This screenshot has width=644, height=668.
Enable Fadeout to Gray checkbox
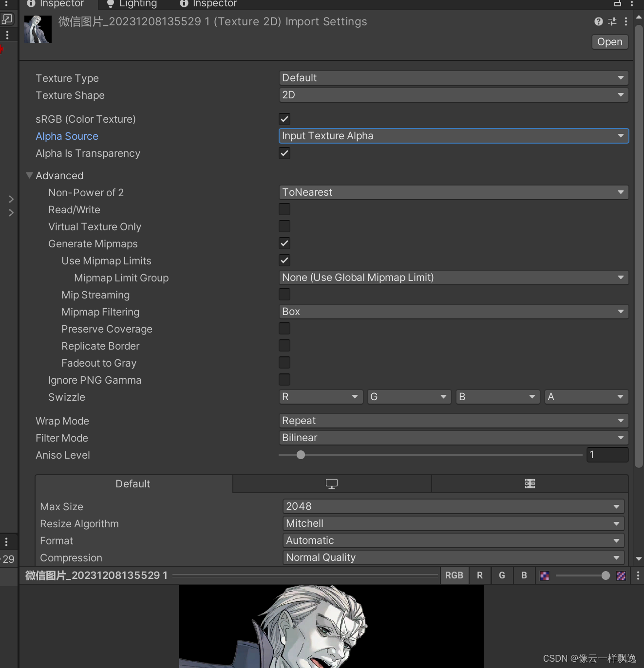pyautogui.click(x=284, y=363)
